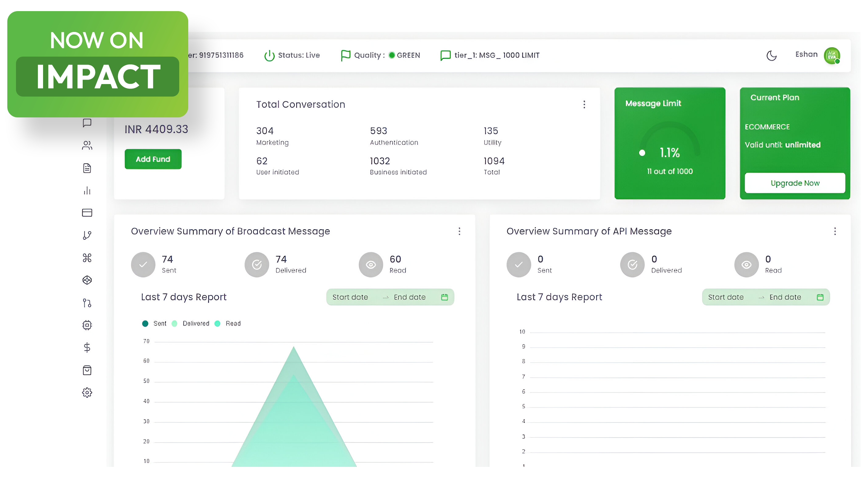
Task: Open API Message summary three-dot menu
Action: point(835,231)
